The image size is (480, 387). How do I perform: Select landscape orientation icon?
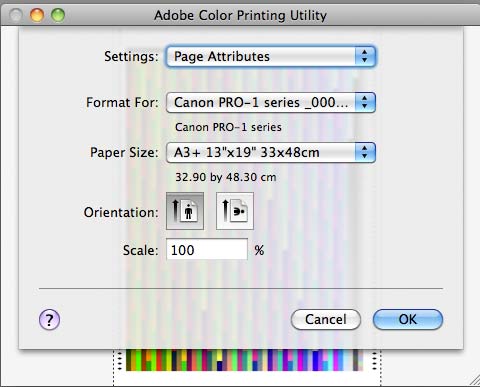[235, 211]
